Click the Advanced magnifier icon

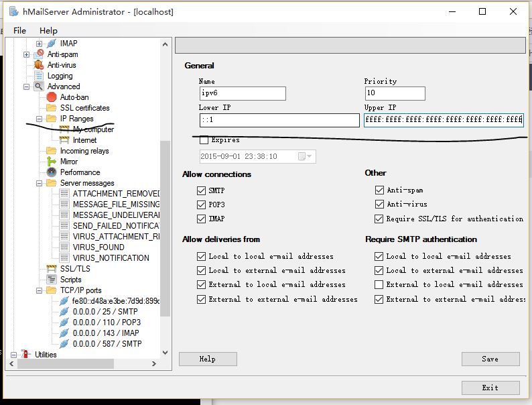39,86
